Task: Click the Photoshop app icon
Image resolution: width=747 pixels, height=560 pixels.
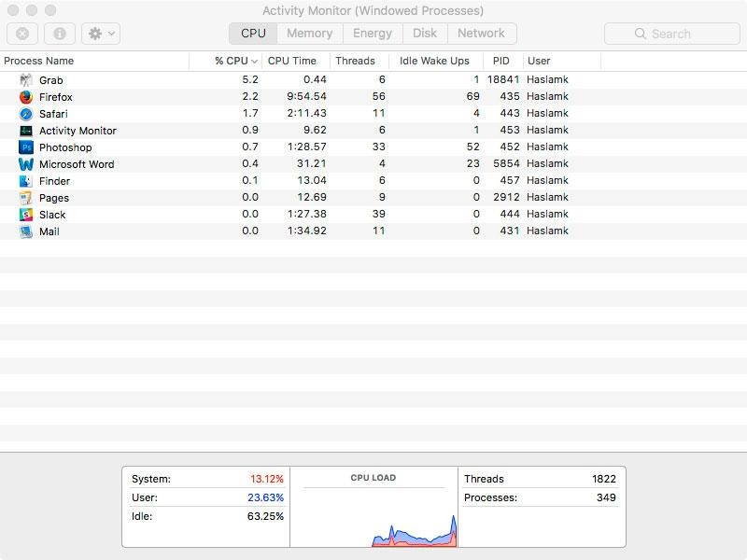Action: coord(24,147)
